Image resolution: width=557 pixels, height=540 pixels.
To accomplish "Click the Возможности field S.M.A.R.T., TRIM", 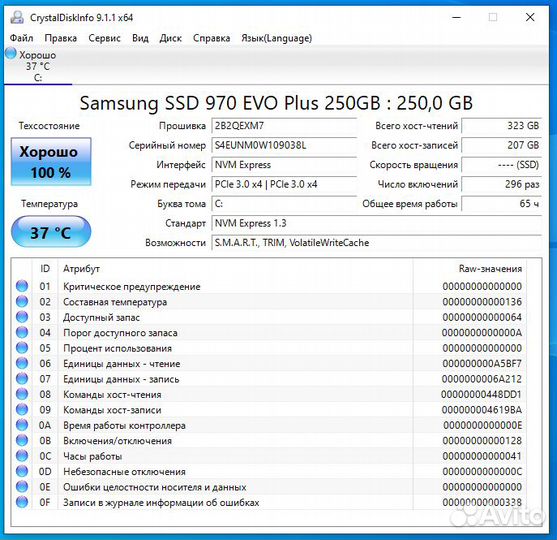I will pos(377,243).
